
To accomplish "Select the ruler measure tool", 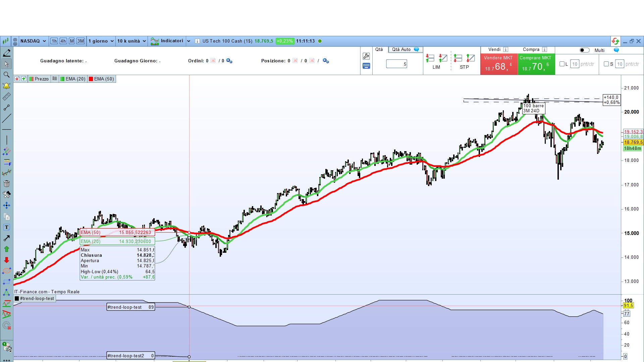I will click(6, 97).
